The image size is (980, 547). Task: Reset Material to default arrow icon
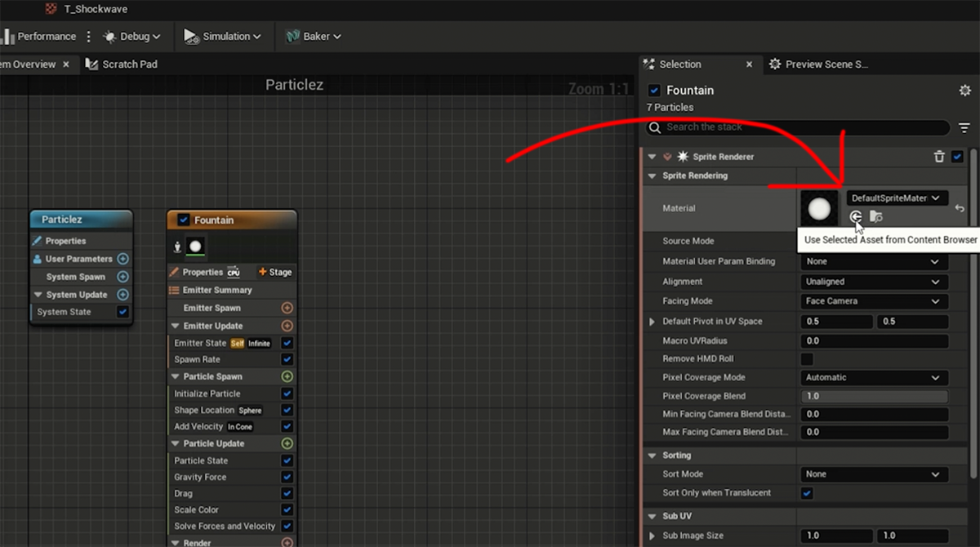pos(960,209)
